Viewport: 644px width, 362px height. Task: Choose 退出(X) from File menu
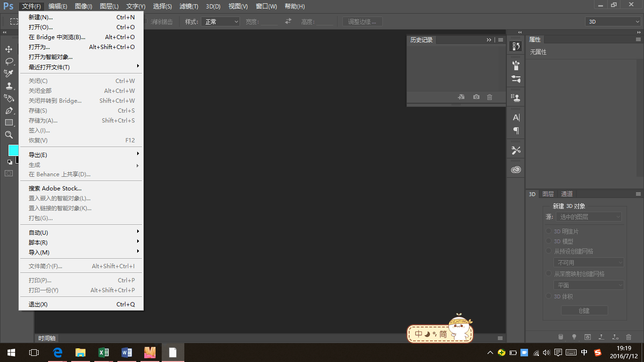pos(81,304)
